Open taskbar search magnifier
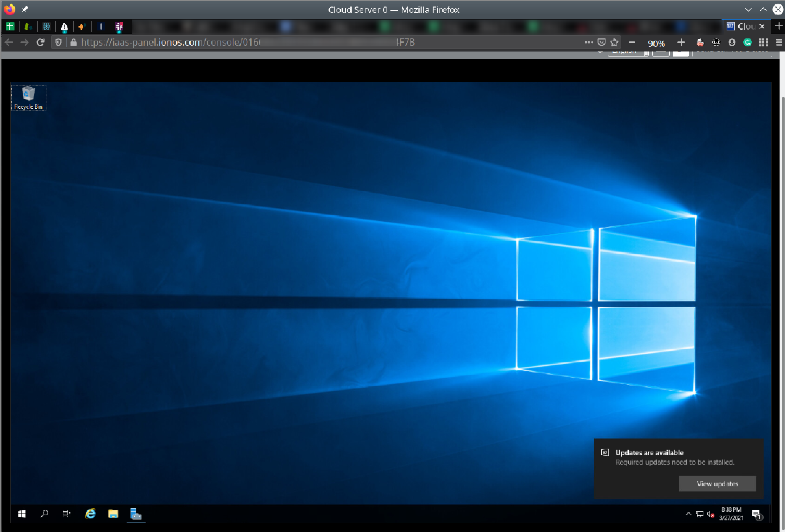Image resolution: width=785 pixels, height=532 pixels. [x=44, y=514]
